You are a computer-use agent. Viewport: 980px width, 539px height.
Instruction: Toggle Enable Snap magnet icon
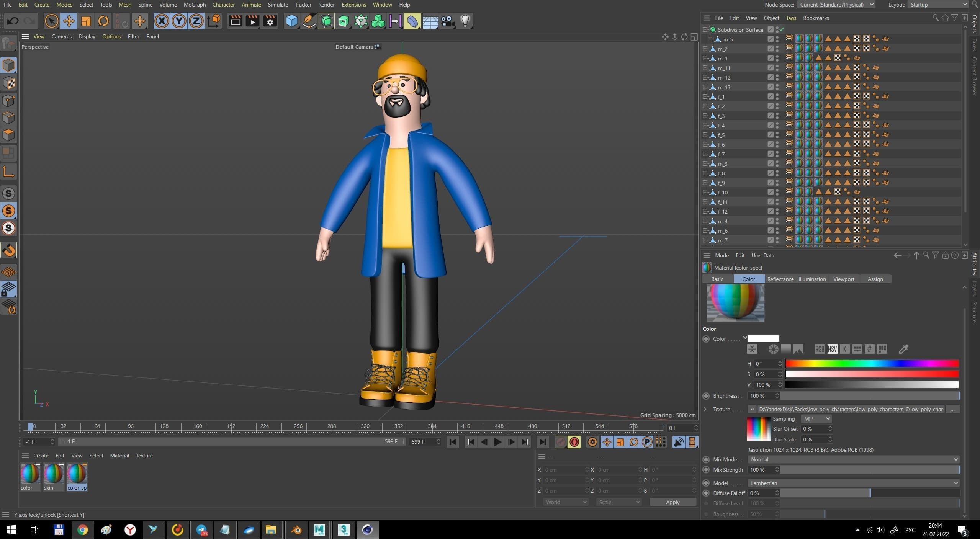(x=9, y=250)
